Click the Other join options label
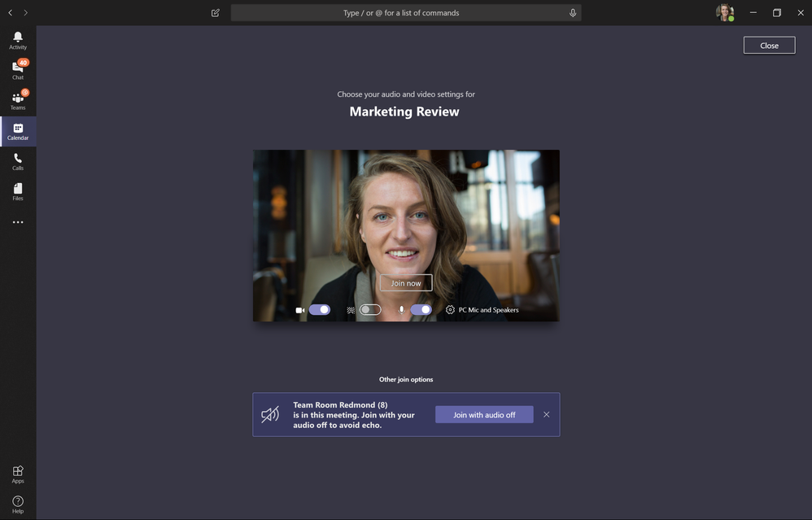Image resolution: width=812 pixels, height=520 pixels. (406, 379)
